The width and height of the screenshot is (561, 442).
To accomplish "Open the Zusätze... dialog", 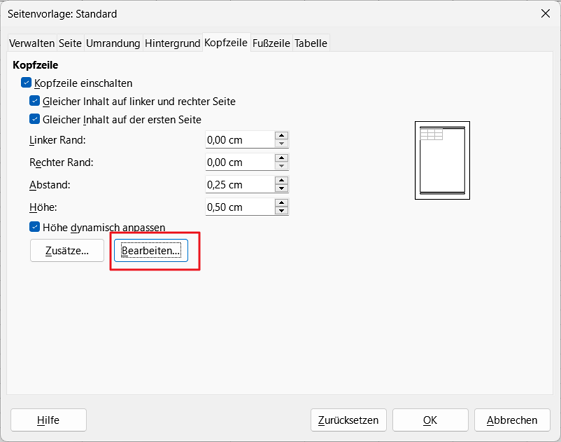I will (x=67, y=251).
